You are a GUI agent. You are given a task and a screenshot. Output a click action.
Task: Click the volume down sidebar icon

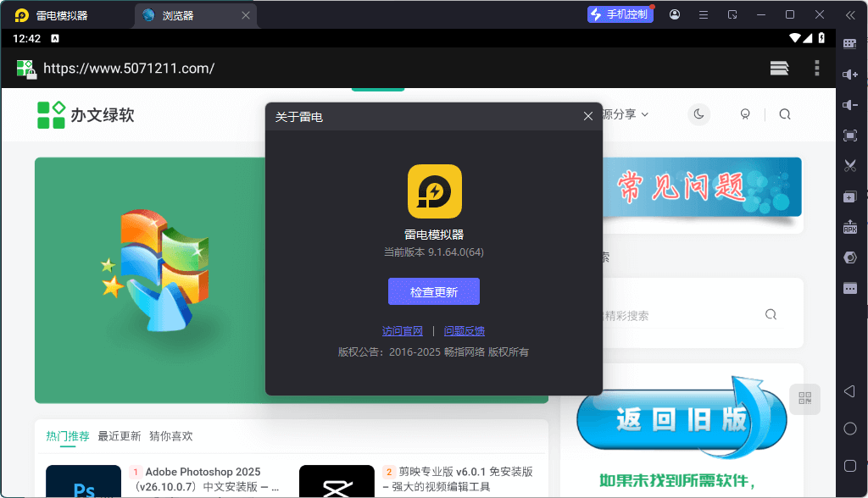click(x=849, y=105)
